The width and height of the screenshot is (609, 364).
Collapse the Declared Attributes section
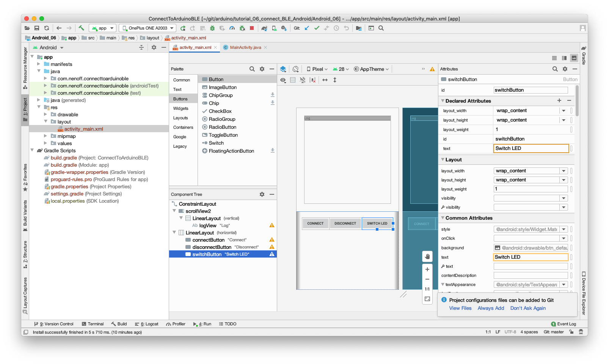443,101
